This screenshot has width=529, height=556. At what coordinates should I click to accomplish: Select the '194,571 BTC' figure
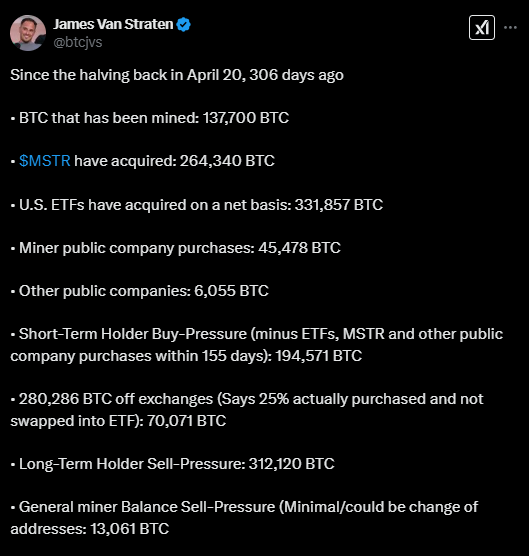pyautogui.click(x=318, y=356)
